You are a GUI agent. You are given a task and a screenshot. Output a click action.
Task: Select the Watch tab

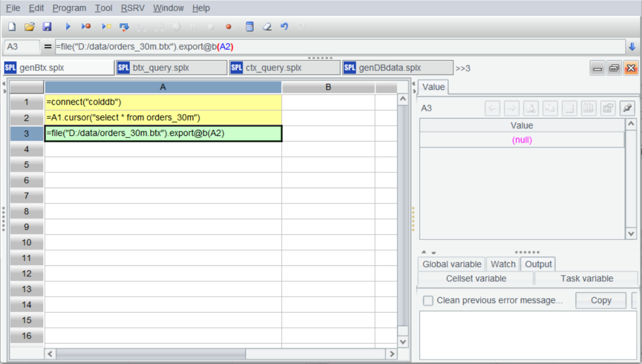503,264
